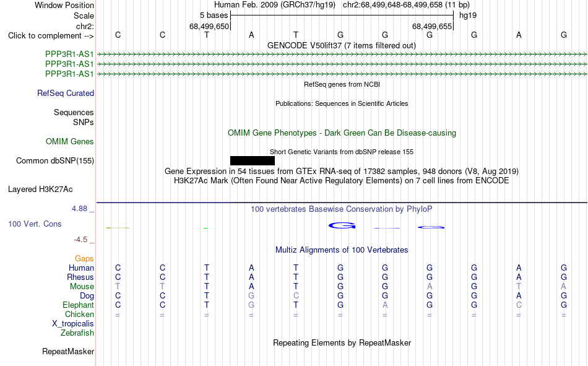Click the 'Click to complement -->' label
This screenshot has height=366, width=588.
point(51,36)
